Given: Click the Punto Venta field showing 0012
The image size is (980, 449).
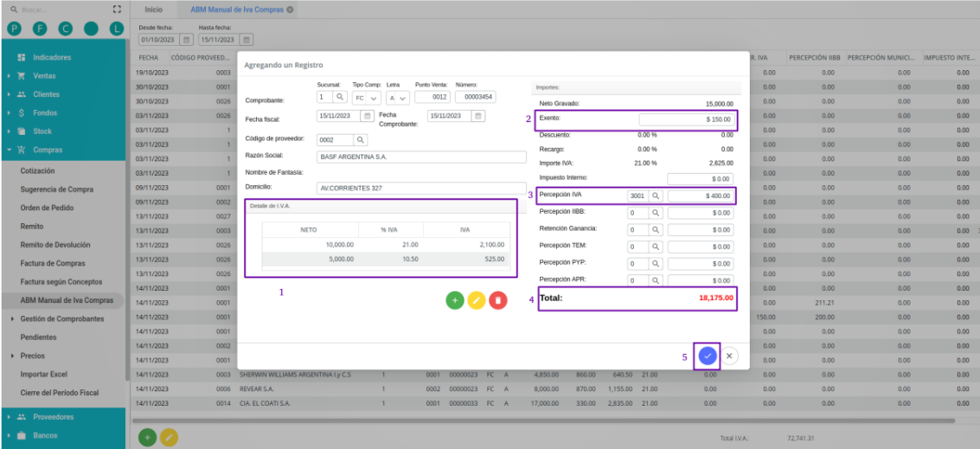Looking at the screenshot, I should point(432,98).
